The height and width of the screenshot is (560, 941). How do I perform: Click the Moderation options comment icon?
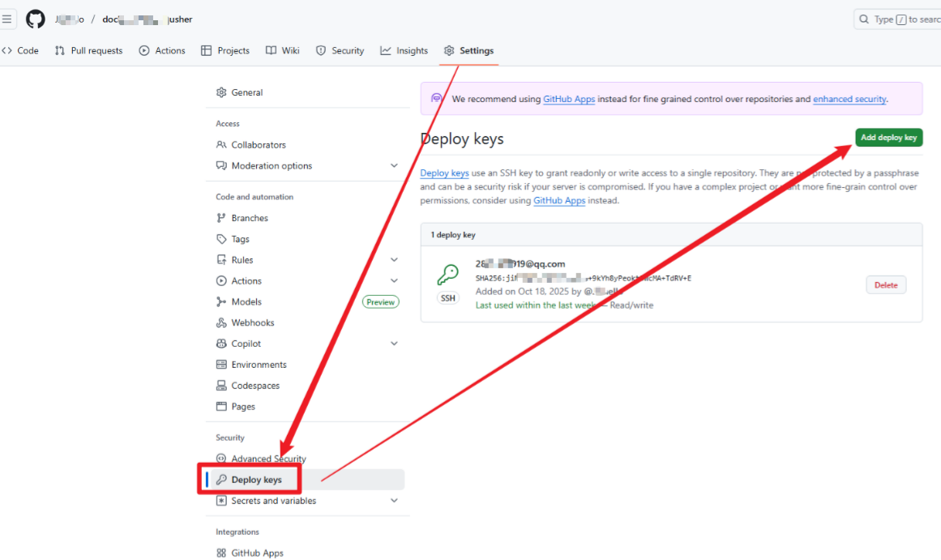click(x=221, y=165)
